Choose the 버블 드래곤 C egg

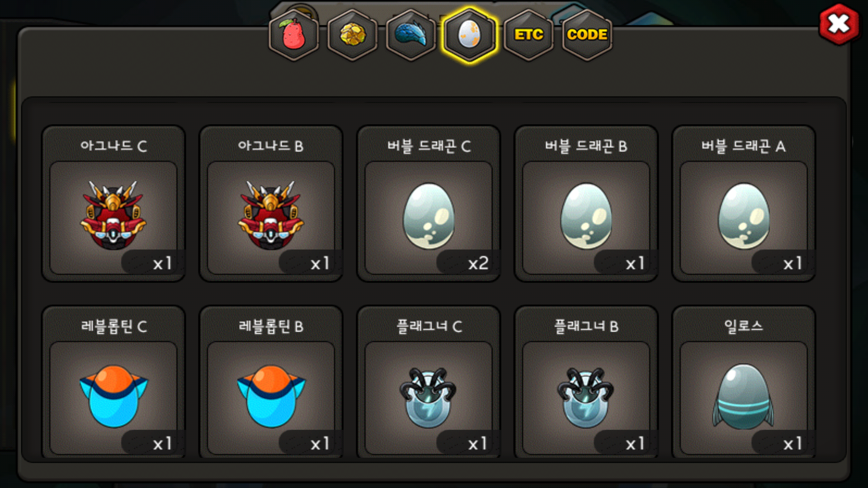click(x=429, y=216)
